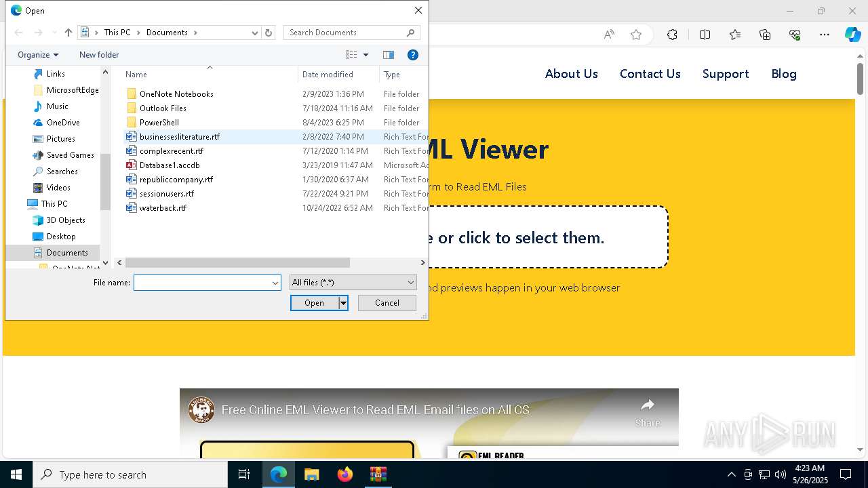Viewport: 868px width, 488px height.
Task: Select Pictures in navigation pane
Action: [x=60, y=139]
